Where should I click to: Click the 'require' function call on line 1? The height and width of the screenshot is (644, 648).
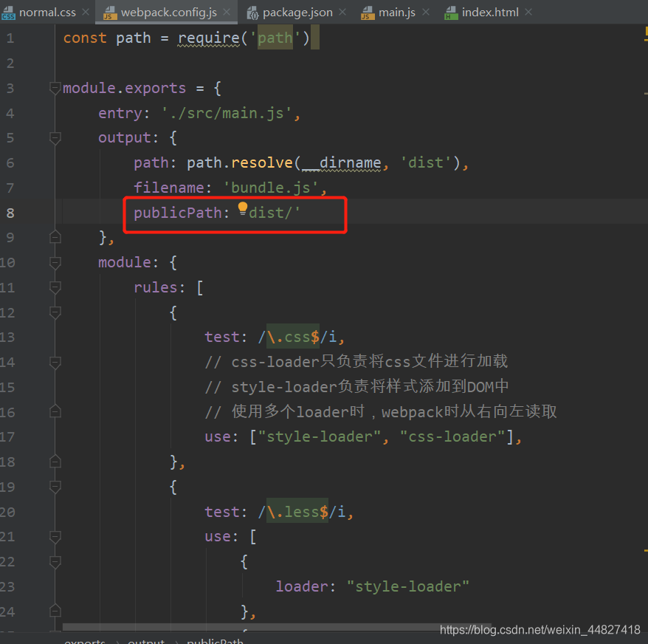pyautogui.click(x=209, y=38)
